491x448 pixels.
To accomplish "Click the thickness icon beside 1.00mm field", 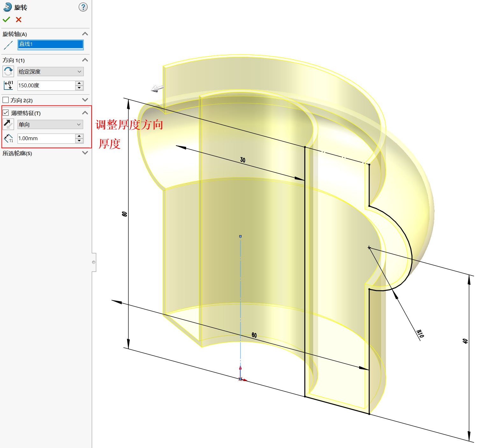I will [x=8, y=138].
